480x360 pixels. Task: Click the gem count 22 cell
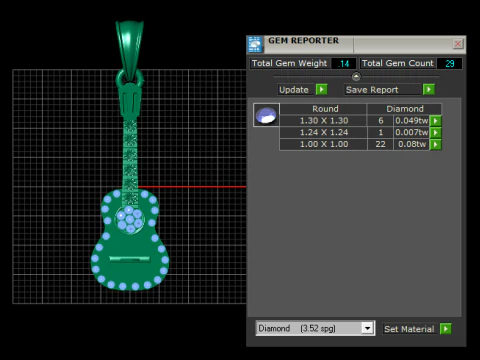point(380,144)
